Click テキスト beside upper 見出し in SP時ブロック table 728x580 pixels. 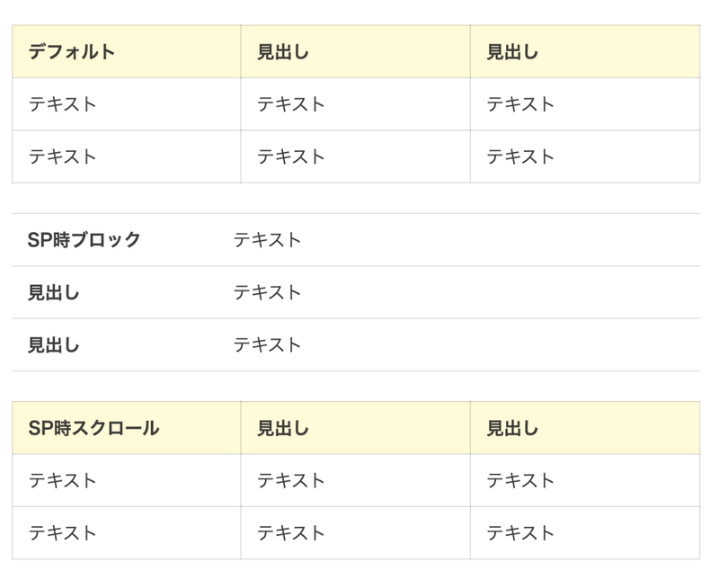coord(267,292)
